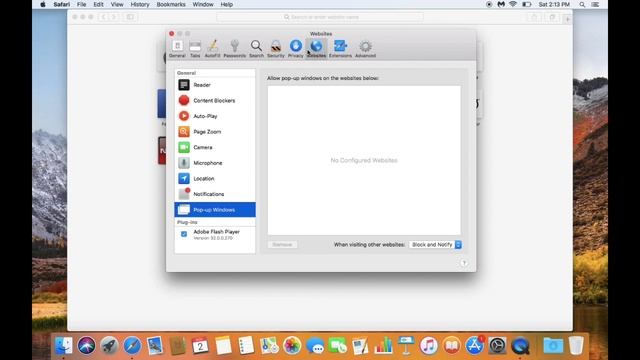Click Safari's back navigation button
Image resolution: width=640 pixels, height=360 pixels.
click(103, 17)
